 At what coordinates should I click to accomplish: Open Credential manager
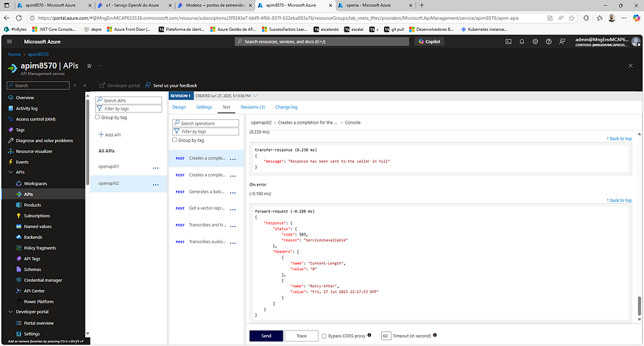[x=43, y=280]
